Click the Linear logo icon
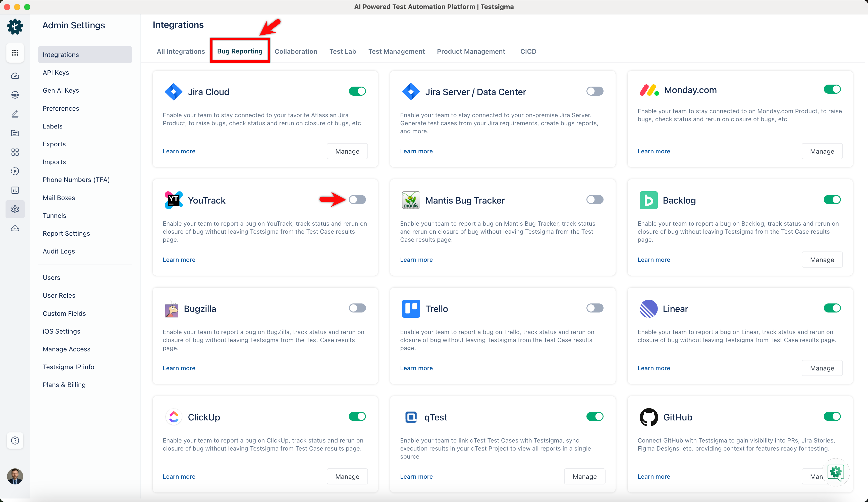The image size is (868, 502). click(648, 309)
